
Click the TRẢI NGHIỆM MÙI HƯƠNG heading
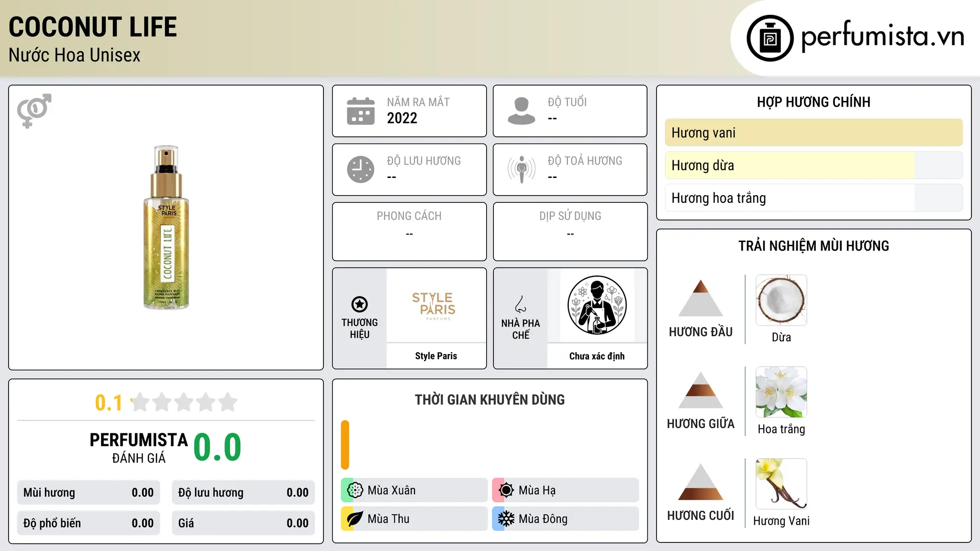tap(813, 246)
